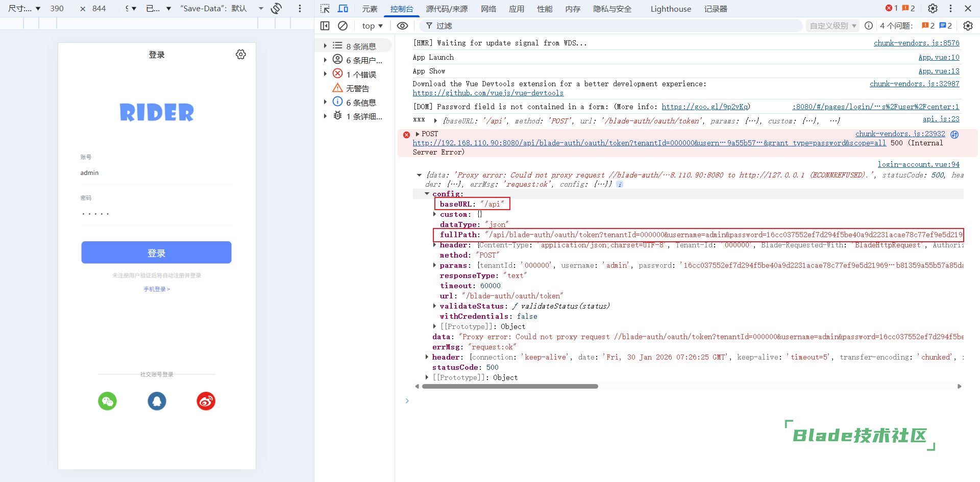The image size is (980, 482).
Task: Open the DevTools settings gear
Action: (933, 9)
